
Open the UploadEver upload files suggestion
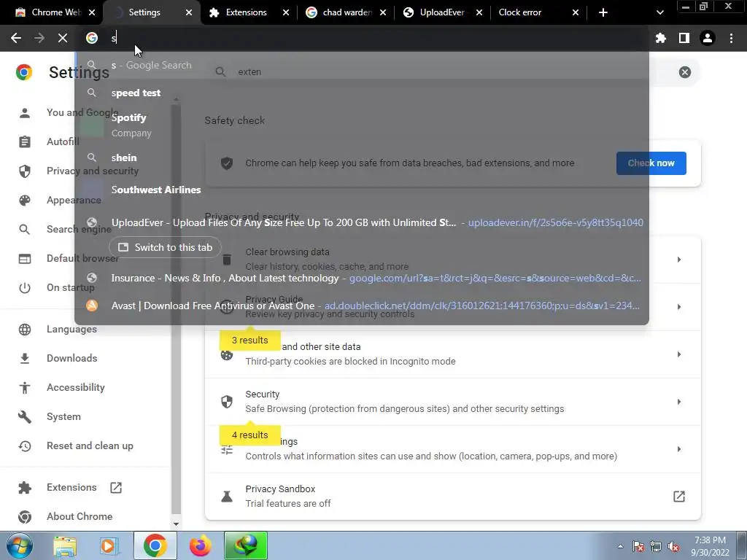click(x=362, y=223)
